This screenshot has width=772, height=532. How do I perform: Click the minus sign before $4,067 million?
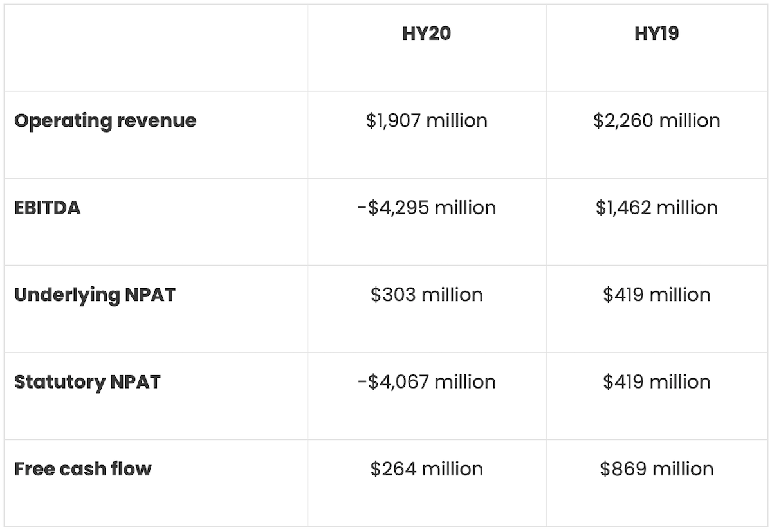(x=362, y=382)
